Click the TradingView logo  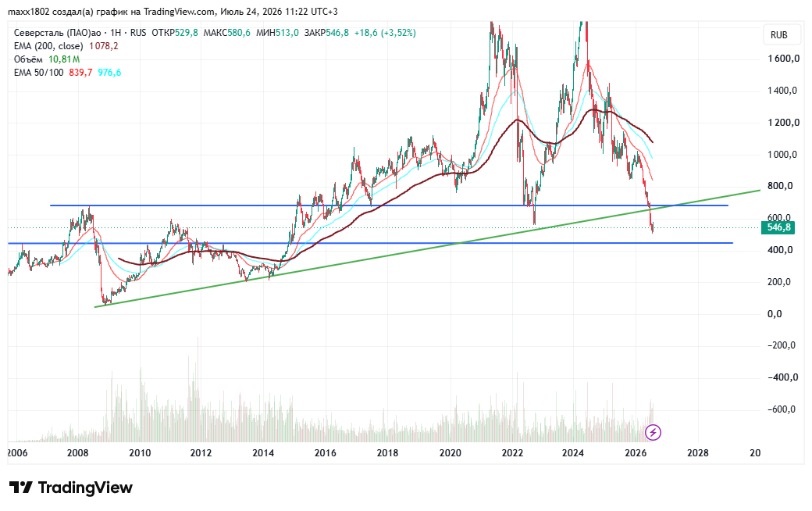tap(71, 488)
